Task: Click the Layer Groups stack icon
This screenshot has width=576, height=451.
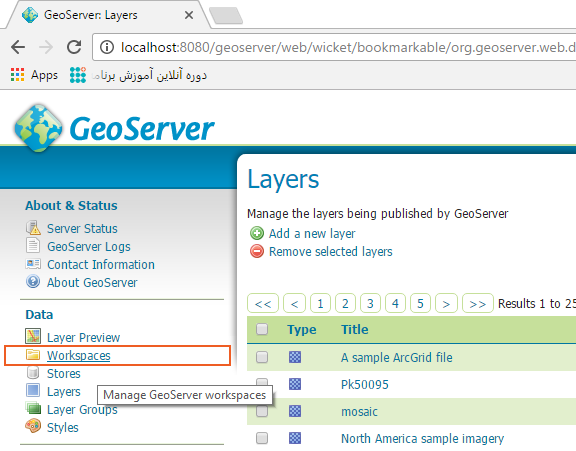Action: tap(33, 408)
